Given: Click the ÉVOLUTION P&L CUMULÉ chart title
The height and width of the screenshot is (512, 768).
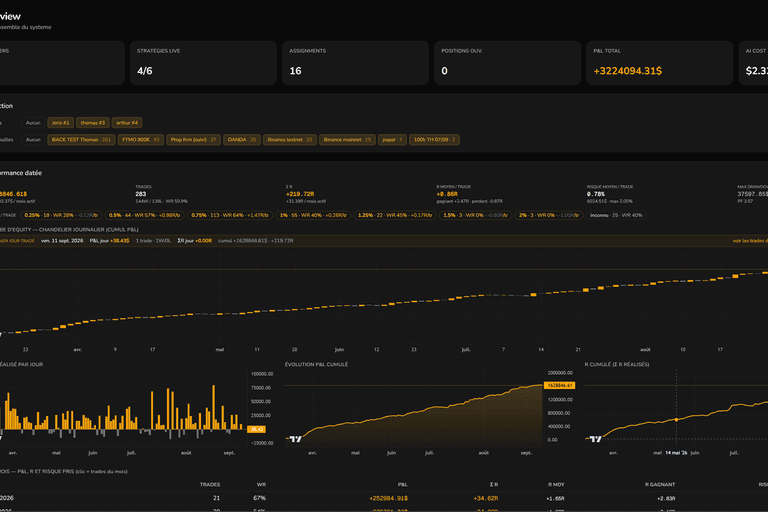Looking at the screenshot, I should 316,365.
